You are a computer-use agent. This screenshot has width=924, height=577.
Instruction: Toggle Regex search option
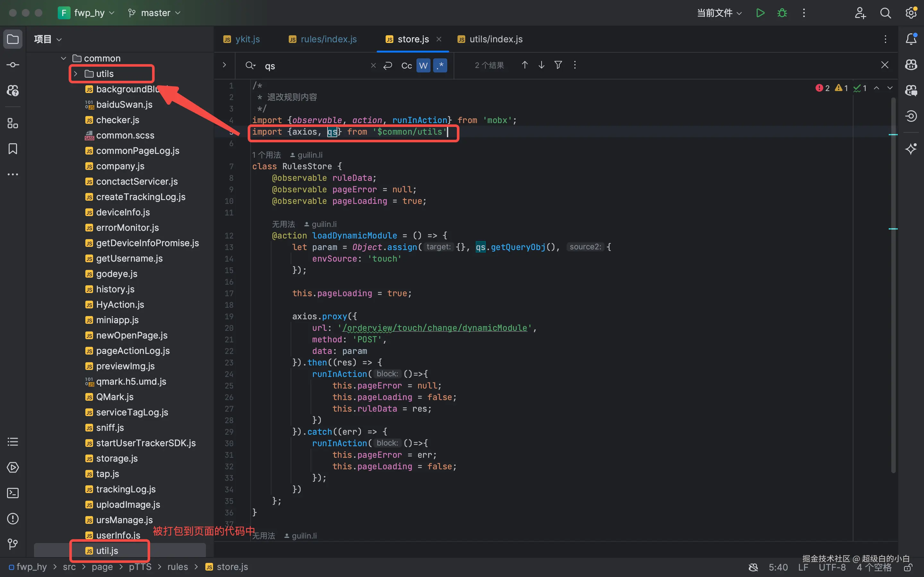pos(440,66)
